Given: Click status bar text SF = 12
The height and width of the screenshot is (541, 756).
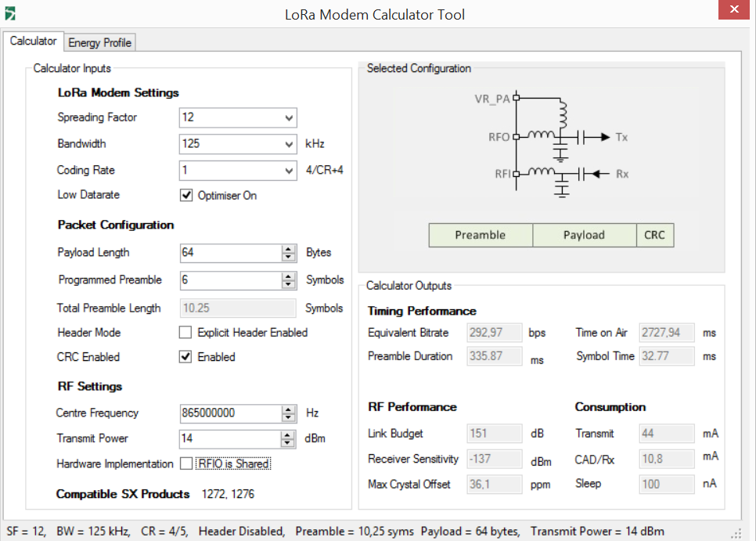Looking at the screenshot, I should pyautogui.click(x=26, y=532).
